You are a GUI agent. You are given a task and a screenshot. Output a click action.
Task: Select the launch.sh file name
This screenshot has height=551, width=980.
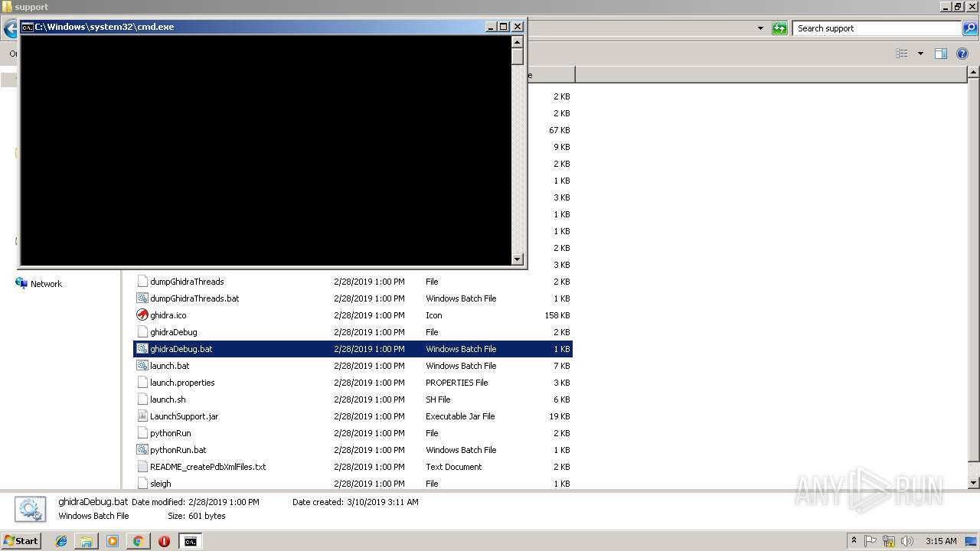point(168,399)
